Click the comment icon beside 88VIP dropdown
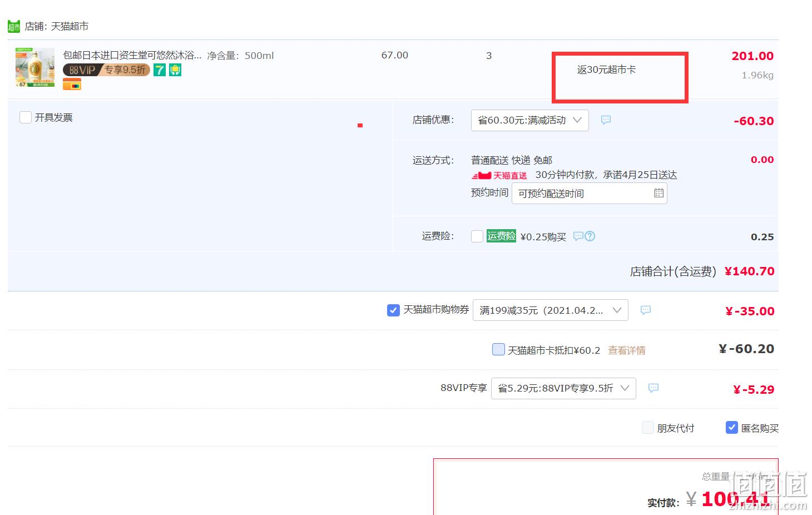The height and width of the screenshot is (515, 812). pyautogui.click(x=653, y=388)
